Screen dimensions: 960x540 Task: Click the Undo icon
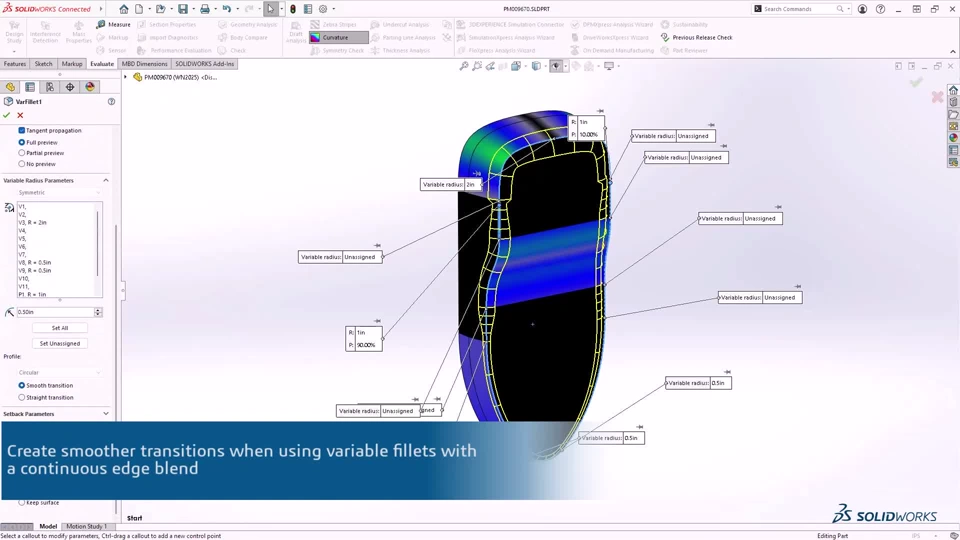click(x=227, y=9)
